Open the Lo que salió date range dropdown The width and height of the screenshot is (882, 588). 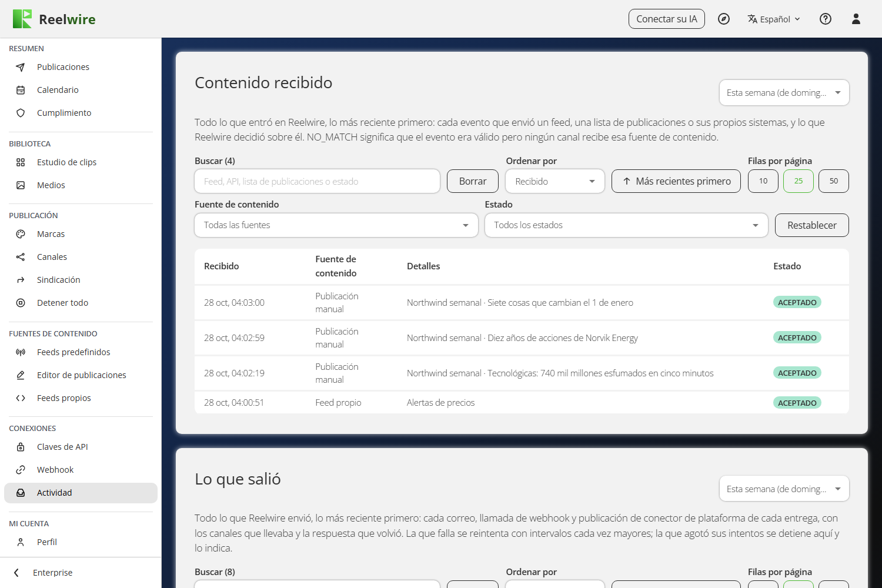pyautogui.click(x=784, y=489)
